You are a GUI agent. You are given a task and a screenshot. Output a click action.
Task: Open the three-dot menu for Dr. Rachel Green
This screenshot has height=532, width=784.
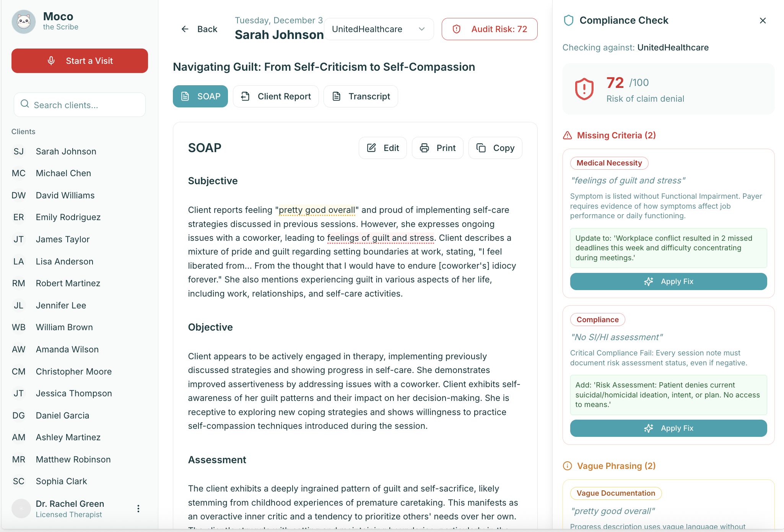coord(138,508)
